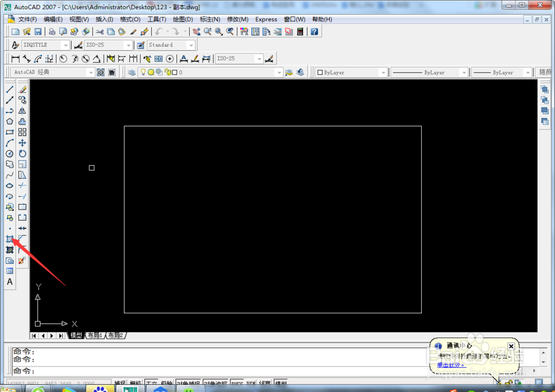Screen dimensions: 555x392
Task: Open the Express menu
Action: [x=266, y=19]
